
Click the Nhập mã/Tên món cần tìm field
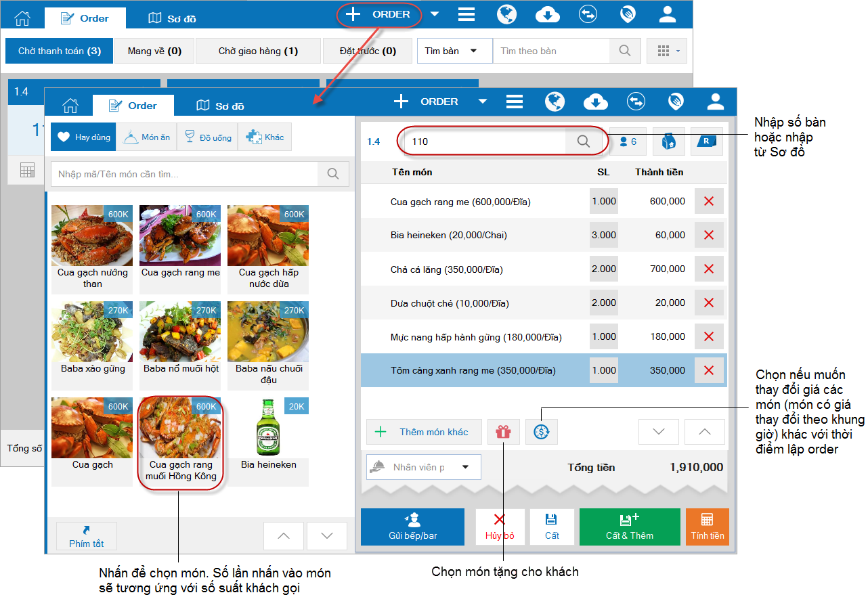(185, 174)
